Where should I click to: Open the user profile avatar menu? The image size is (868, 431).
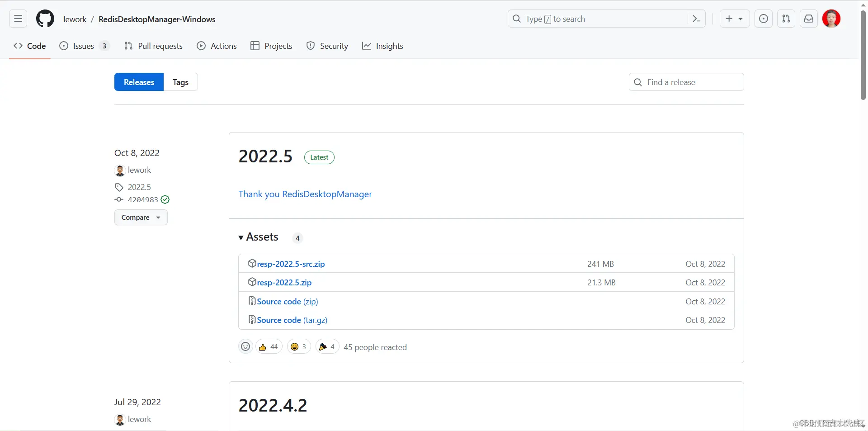coord(831,19)
